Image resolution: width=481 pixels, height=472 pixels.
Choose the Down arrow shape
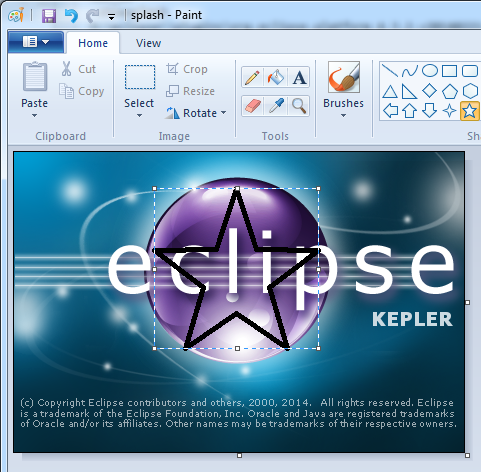(429, 111)
